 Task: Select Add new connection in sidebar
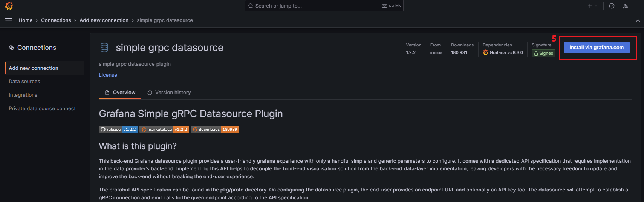(44, 68)
